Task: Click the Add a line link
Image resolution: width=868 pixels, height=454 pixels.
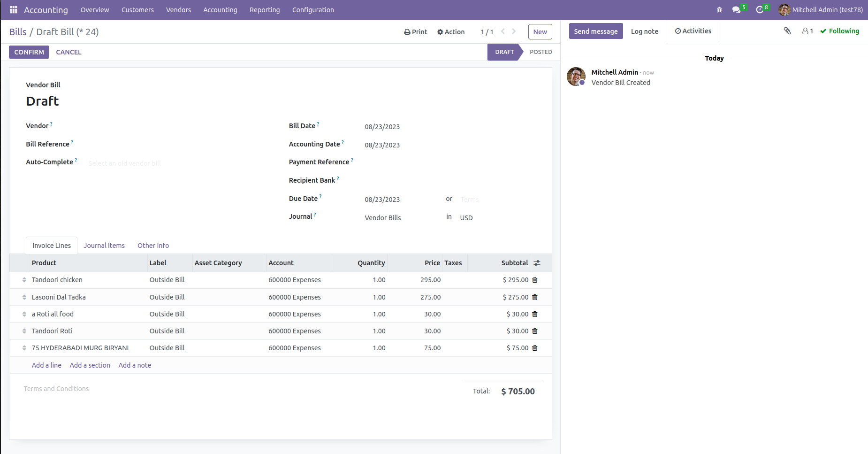Action: pyautogui.click(x=46, y=365)
